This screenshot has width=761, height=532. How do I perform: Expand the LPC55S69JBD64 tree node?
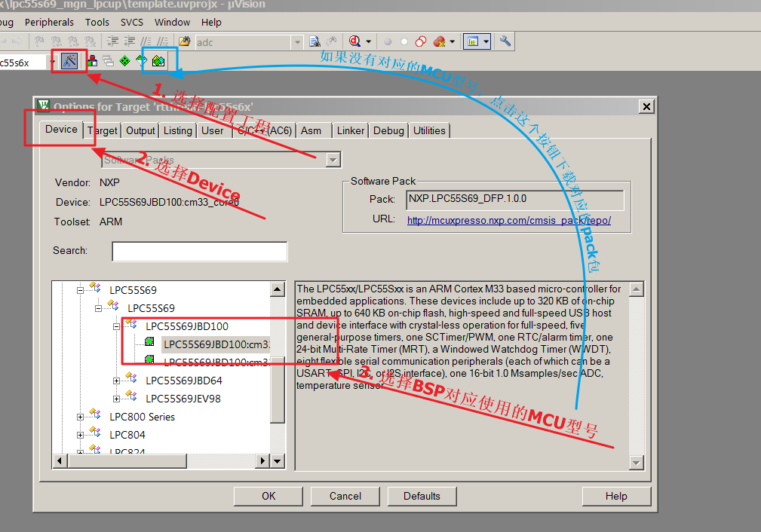116,381
